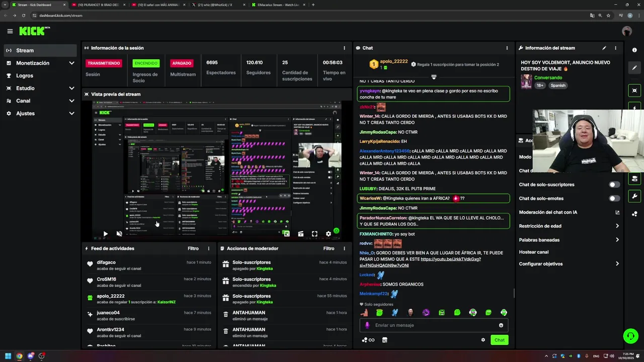Collapse the pinned gift leaderboard arrow

coord(434,77)
